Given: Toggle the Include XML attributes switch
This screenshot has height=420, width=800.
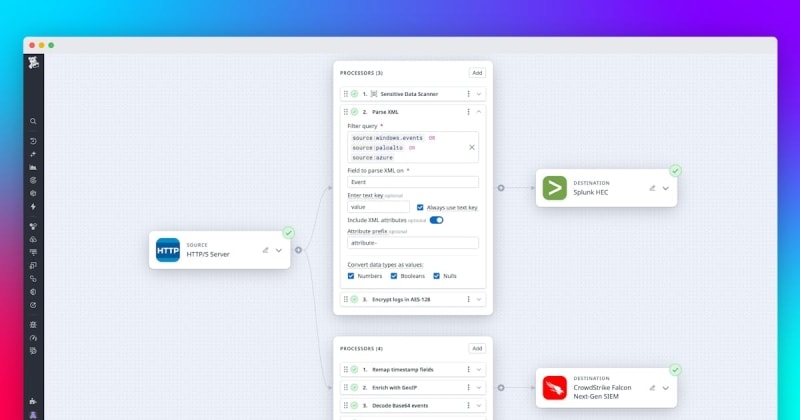Looking at the screenshot, I should click(436, 220).
